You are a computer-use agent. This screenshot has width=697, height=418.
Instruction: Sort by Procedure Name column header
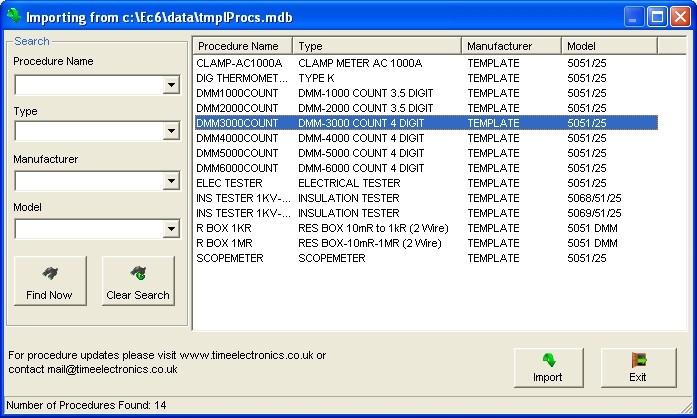242,46
